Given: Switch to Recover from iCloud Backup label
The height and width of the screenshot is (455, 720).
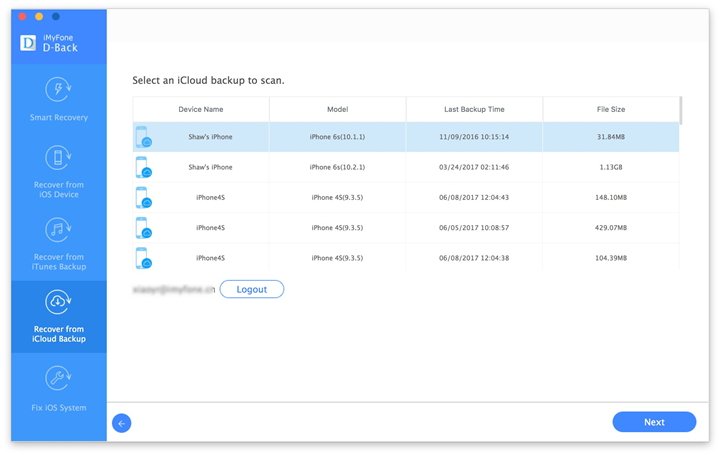Looking at the screenshot, I should click(59, 334).
